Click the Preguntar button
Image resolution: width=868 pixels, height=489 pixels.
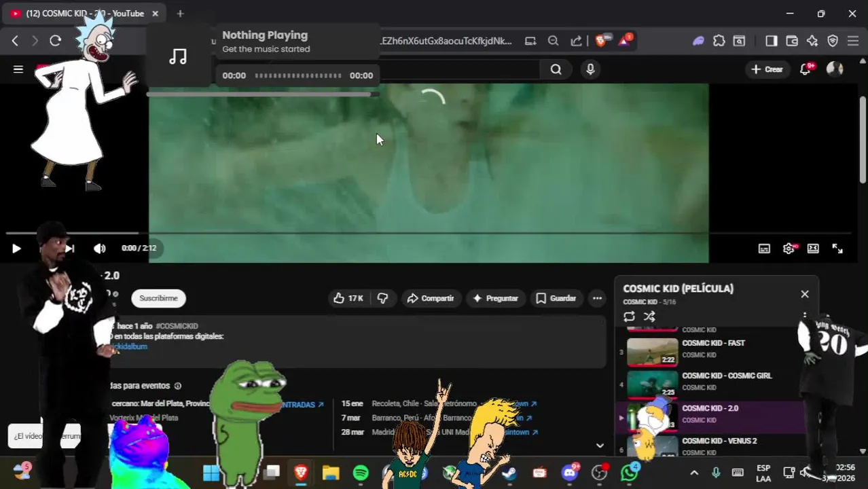(x=496, y=298)
